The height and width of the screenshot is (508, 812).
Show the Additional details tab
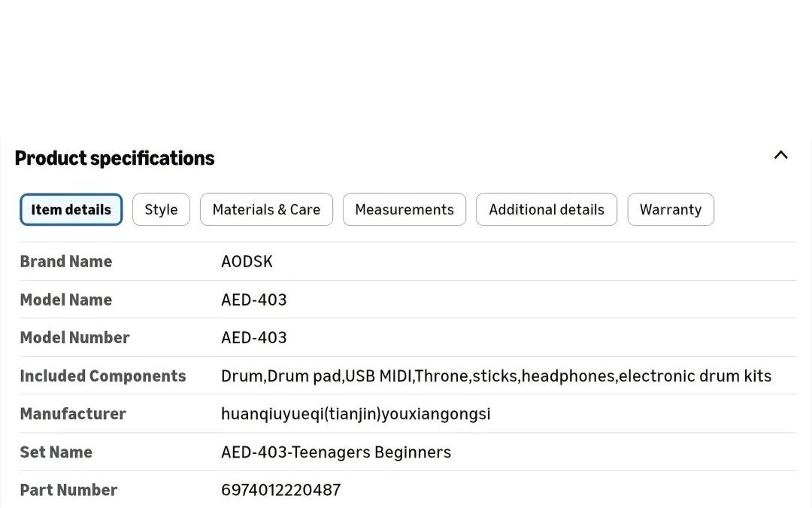pyautogui.click(x=546, y=210)
